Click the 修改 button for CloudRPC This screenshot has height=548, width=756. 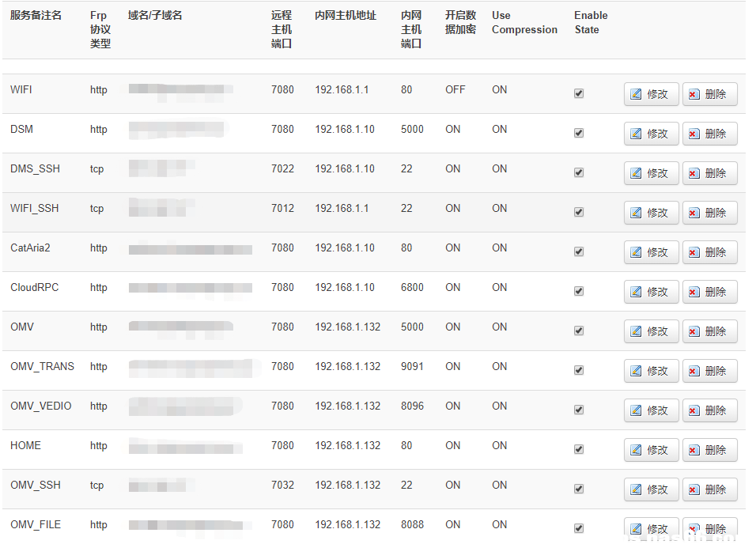tap(651, 291)
